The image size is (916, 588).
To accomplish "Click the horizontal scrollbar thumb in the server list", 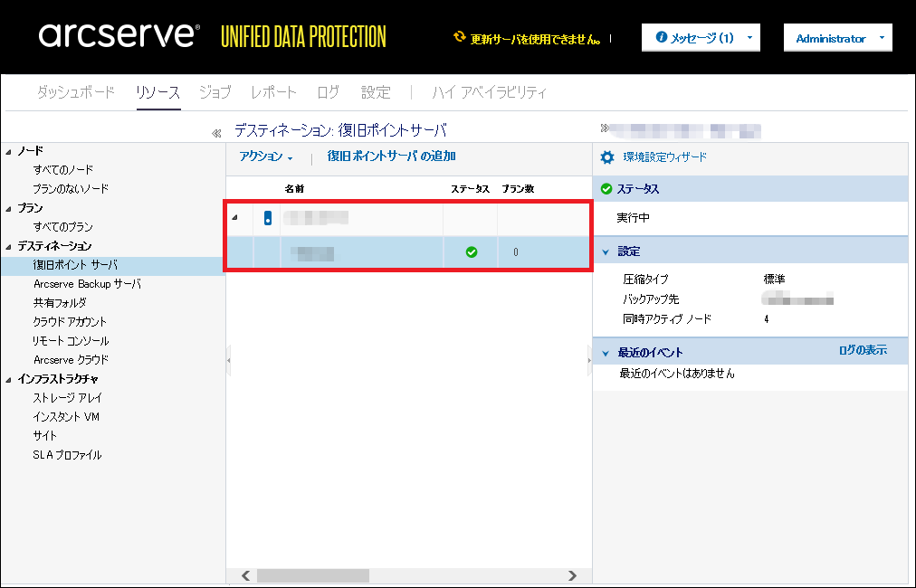I will click(x=313, y=575).
